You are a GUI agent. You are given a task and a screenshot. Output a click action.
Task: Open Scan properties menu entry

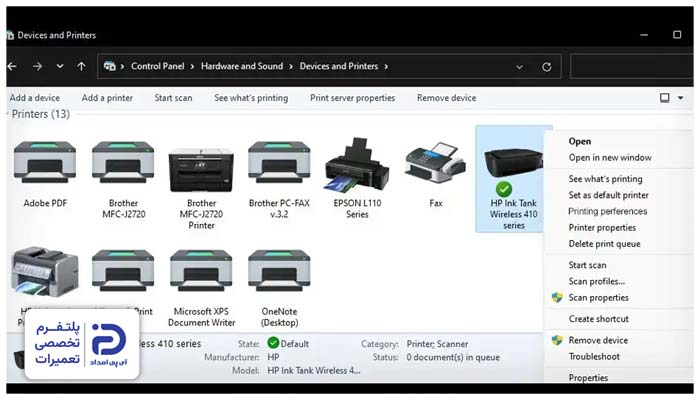coord(598,297)
